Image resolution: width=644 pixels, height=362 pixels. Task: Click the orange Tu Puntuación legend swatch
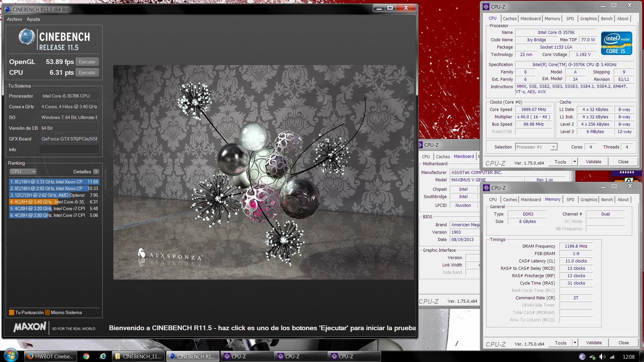tap(12, 312)
